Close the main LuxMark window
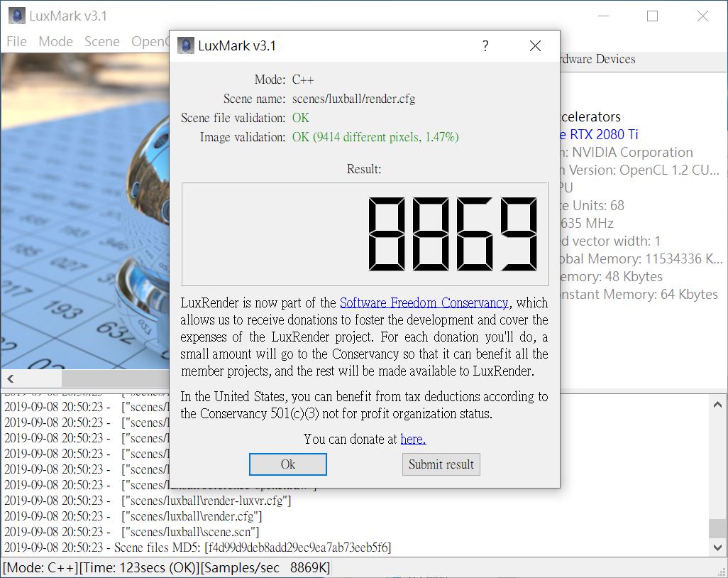Screen dimensions: 728x578 pyautogui.click(x=703, y=16)
